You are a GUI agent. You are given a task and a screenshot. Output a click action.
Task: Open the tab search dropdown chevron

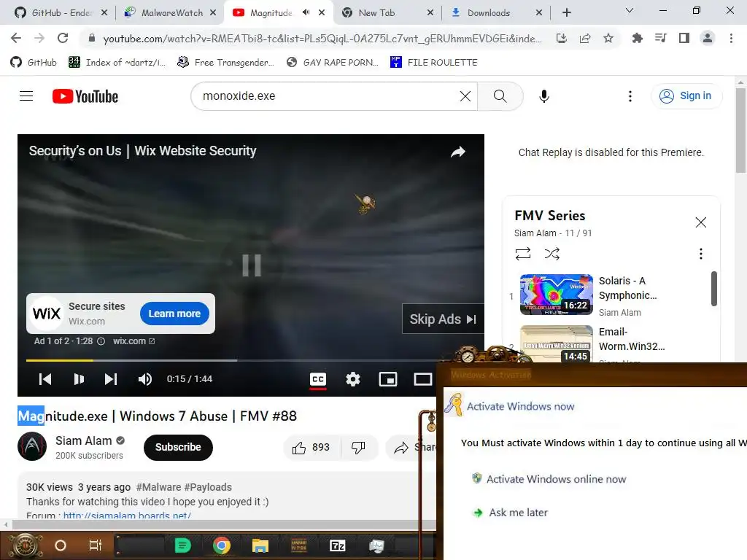[630, 10]
